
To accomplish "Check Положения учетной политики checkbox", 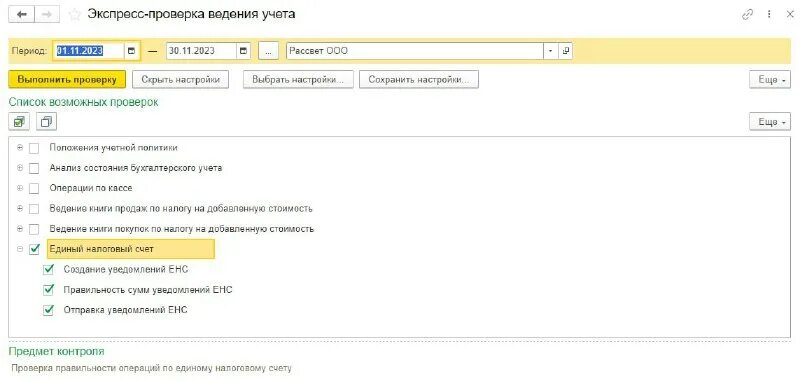I will pyautogui.click(x=34, y=148).
